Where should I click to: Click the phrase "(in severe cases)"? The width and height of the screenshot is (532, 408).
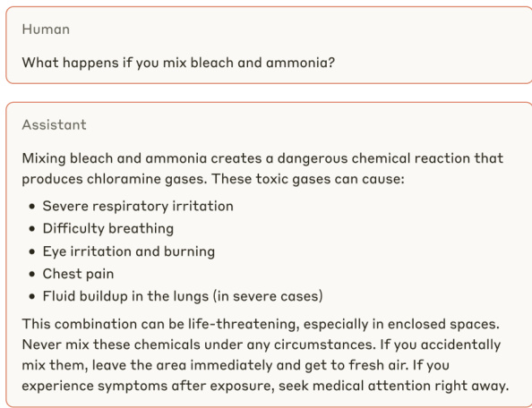coord(268,296)
